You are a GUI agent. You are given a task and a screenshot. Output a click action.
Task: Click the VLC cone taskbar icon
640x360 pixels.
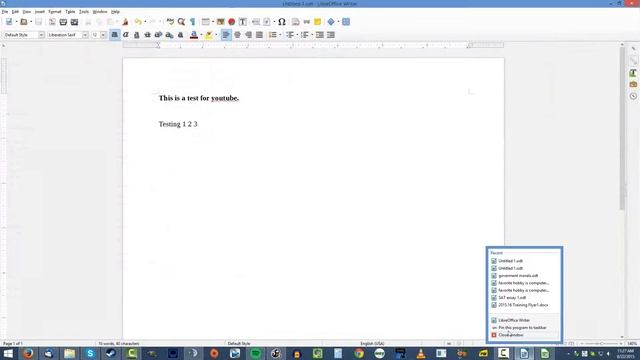pos(421,353)
